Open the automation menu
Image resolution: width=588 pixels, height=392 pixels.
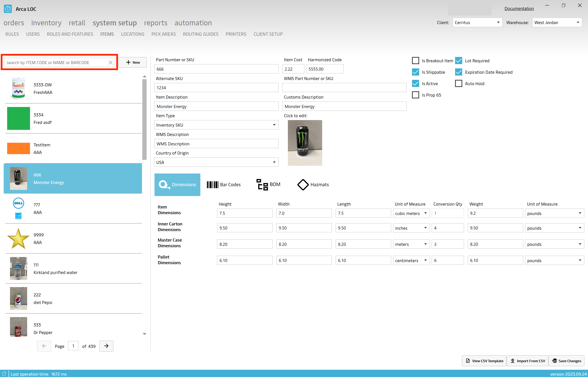[193, 23]
